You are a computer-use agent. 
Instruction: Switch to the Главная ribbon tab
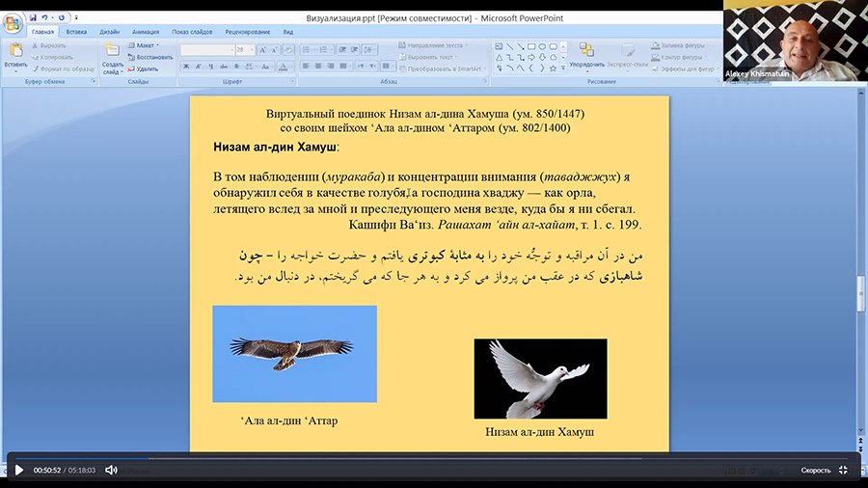(42, 32)
